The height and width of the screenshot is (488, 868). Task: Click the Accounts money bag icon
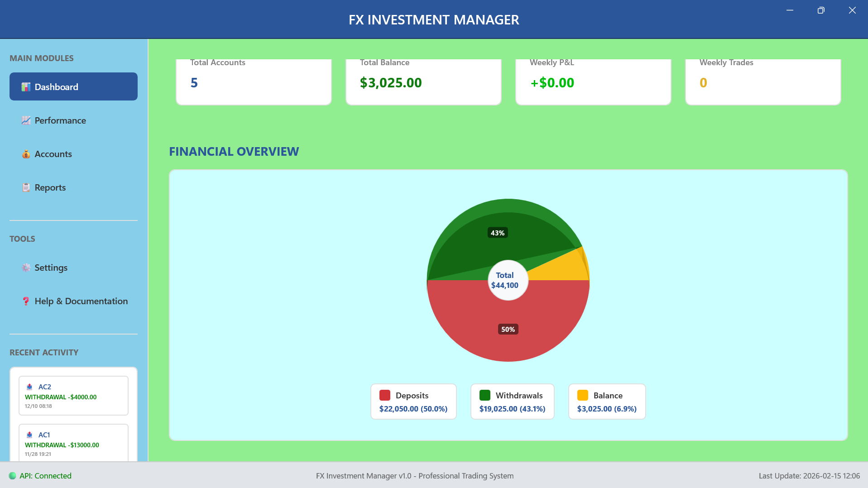pos(26,154)
